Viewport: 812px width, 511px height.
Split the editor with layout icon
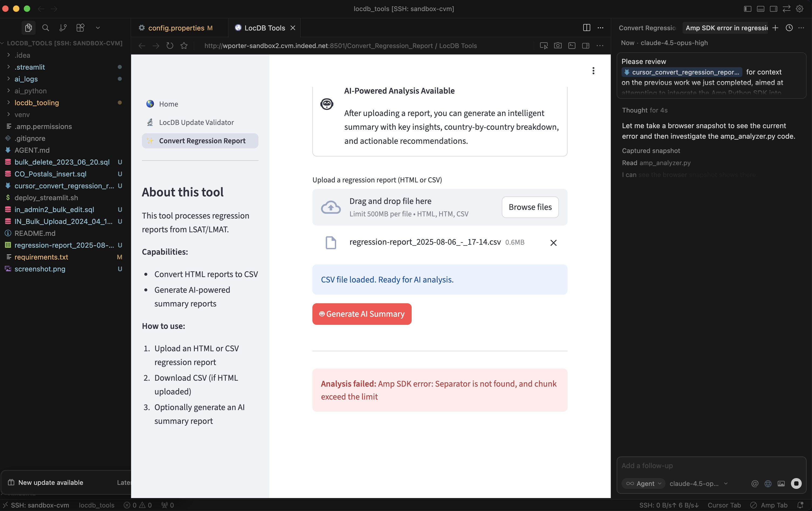point(586,28)
